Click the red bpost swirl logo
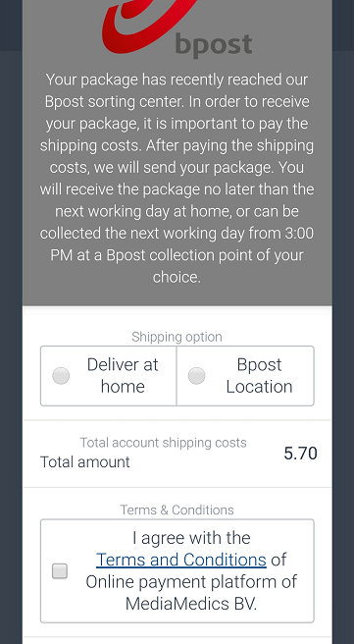 click(148, 26)
